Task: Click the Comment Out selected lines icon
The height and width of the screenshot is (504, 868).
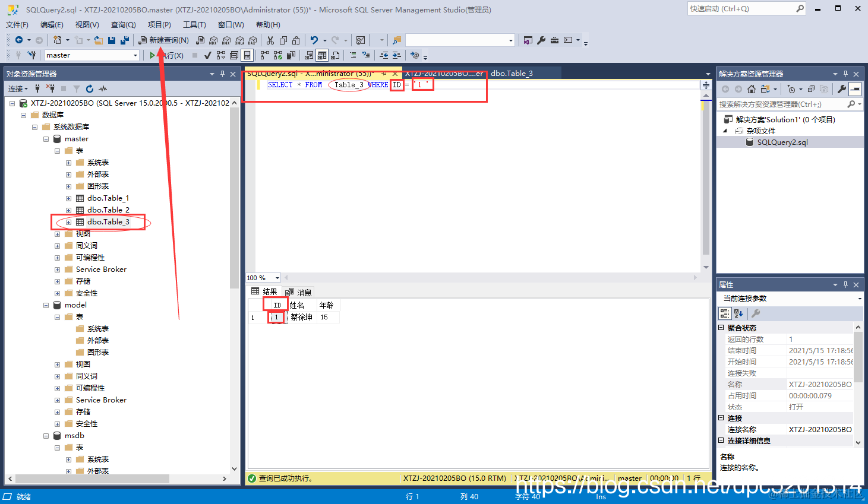Action: (353, 55)
